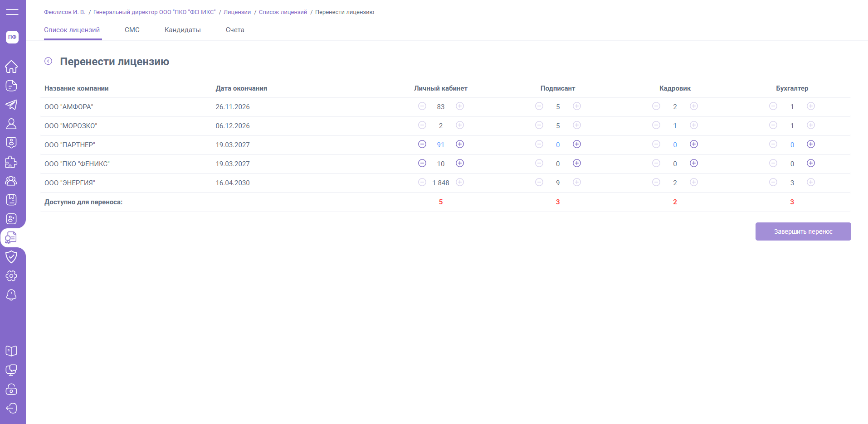The height and width of the screenshot is (424, 868).
Task: Decrease Личный кабинет count for ООО "ПКО "ФЕНИКС"
Action: pos(422,163)
